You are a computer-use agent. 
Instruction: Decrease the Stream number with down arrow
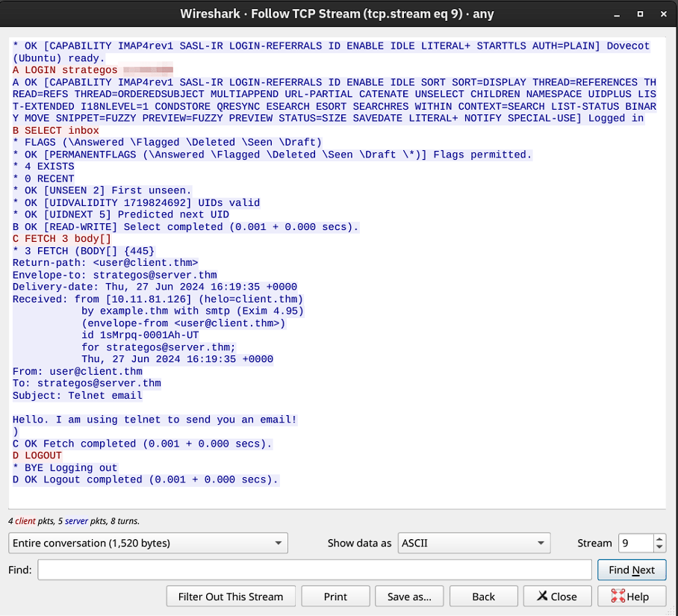(659, 547)
